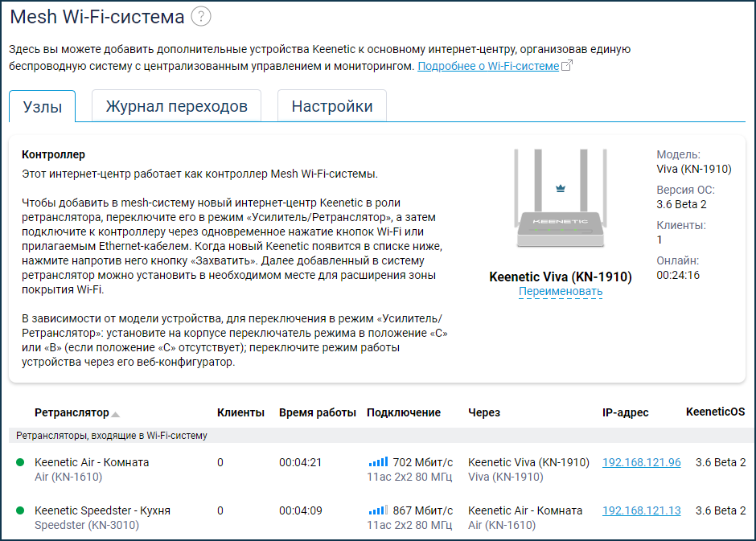The width and height of the screenshot is (756, 541).
Task: Click the uptime value 00:04:09
Action: coord(300,510)
